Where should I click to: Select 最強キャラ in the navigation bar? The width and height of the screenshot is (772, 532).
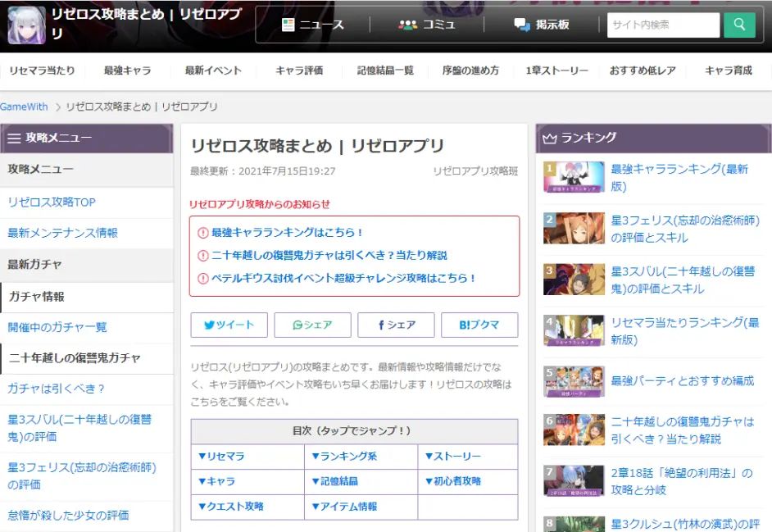click(x=127, y=70)
